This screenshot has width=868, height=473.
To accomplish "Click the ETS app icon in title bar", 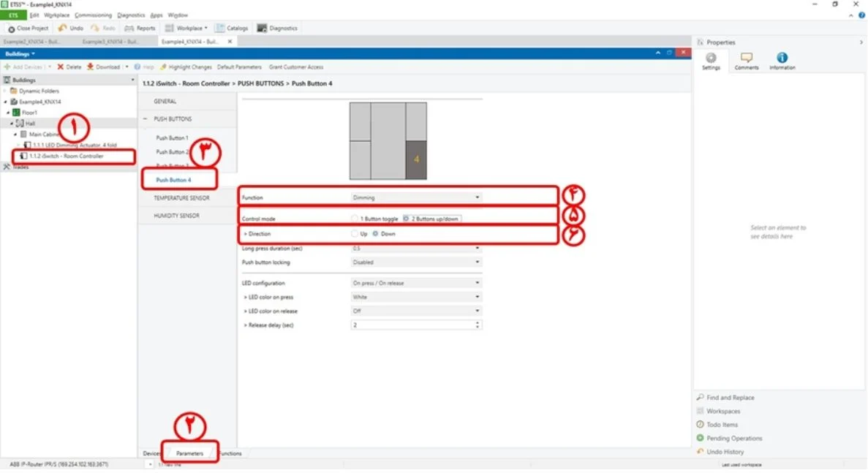I will tap(4, 4).
